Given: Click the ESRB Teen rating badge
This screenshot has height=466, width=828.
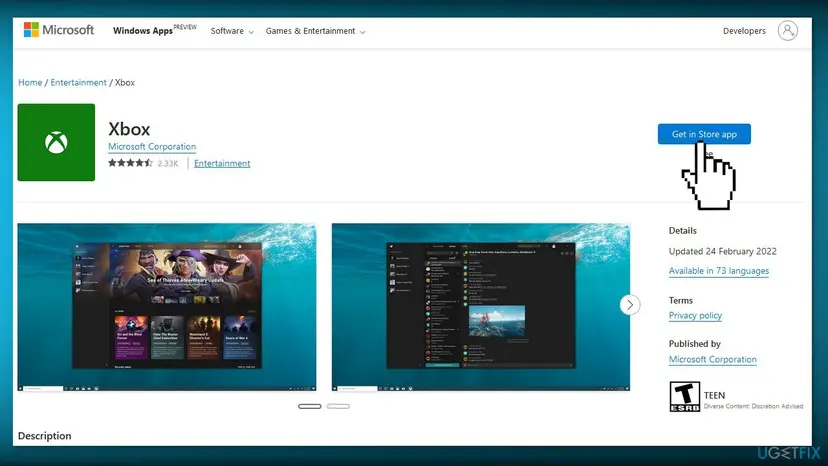Looking at the screenshot, I should pos(684,396).
